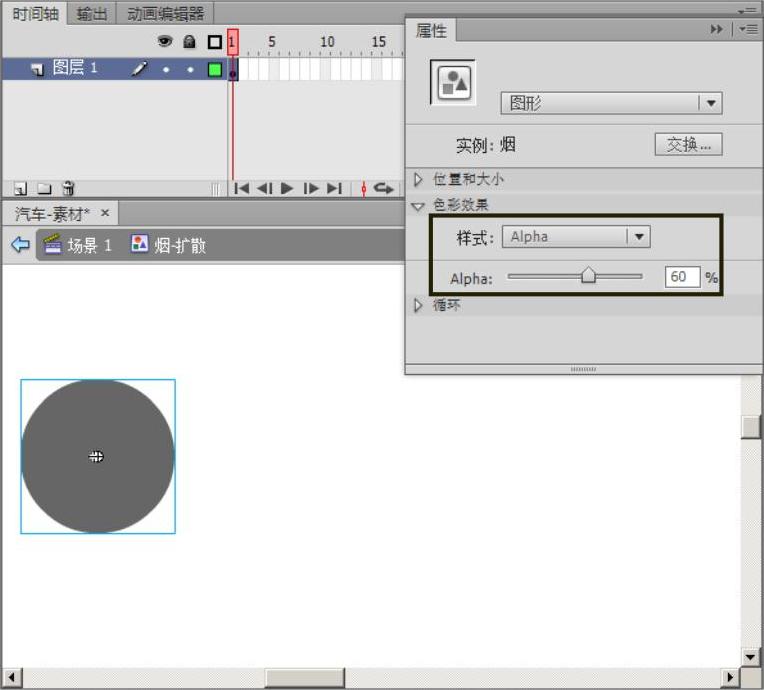Toggle green outline square for 图层 1

tap(214, 70)
